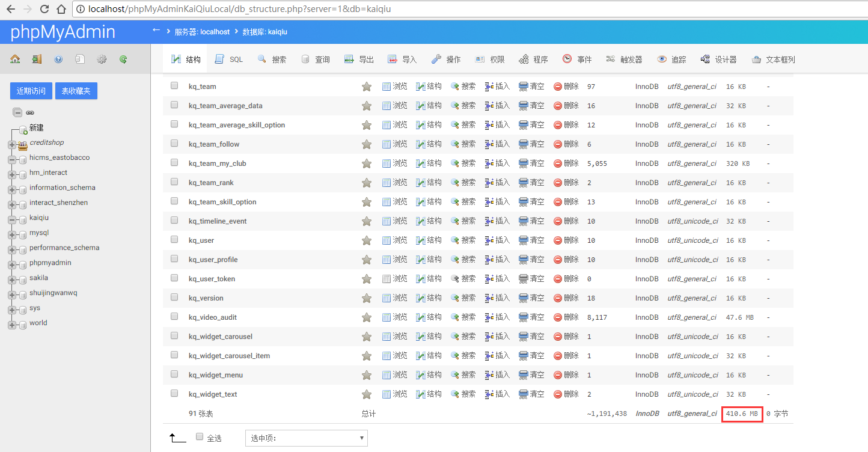This screenshot has width=868, height=452.
Task: Click insert icon for kq_version row
Action: click(489, 298)
